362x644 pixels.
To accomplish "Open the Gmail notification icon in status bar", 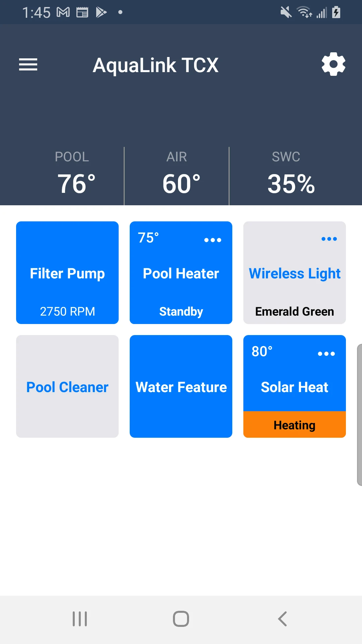I will pos(63,12).
